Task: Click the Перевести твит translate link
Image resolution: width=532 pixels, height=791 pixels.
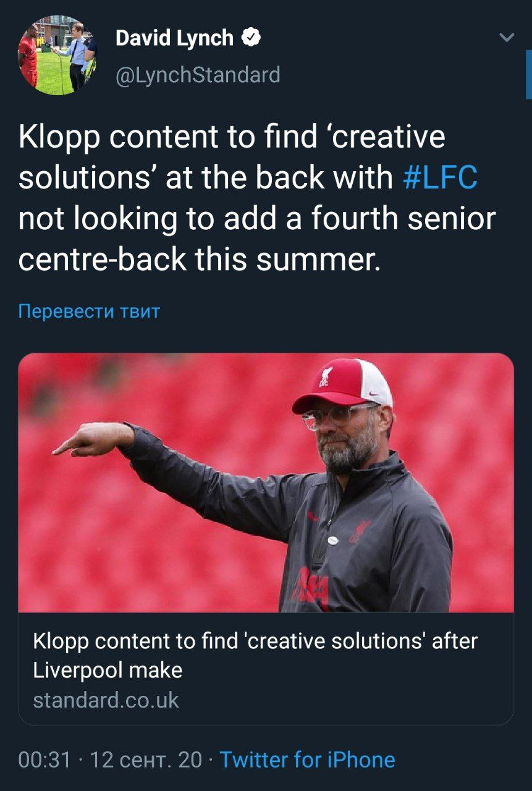Action: coord(89,311)
